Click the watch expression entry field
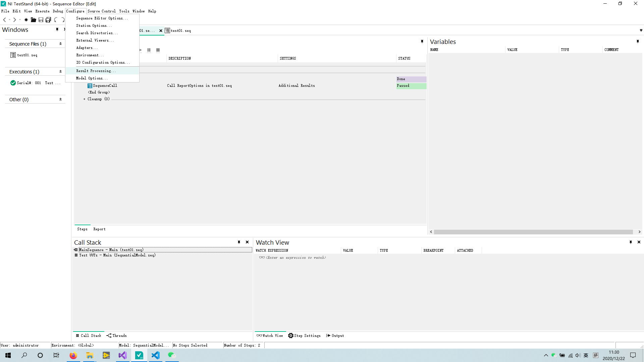Viewport: 644px width, 362px height. [295, 257]
